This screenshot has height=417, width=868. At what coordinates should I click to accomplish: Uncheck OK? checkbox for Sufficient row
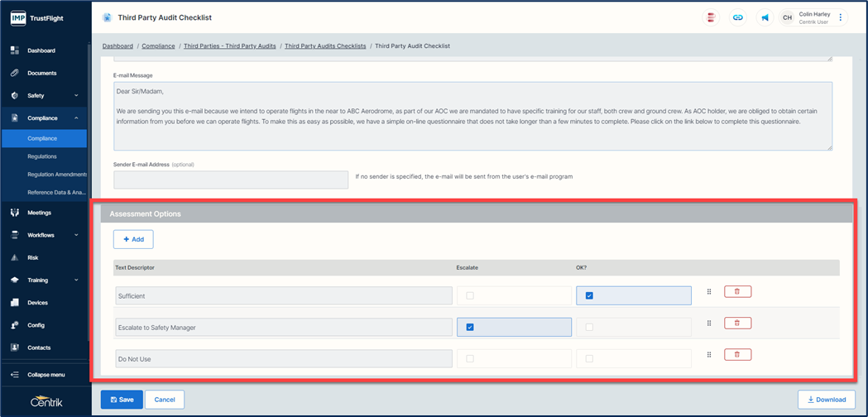pyautogui.click(x=589, y=295)
